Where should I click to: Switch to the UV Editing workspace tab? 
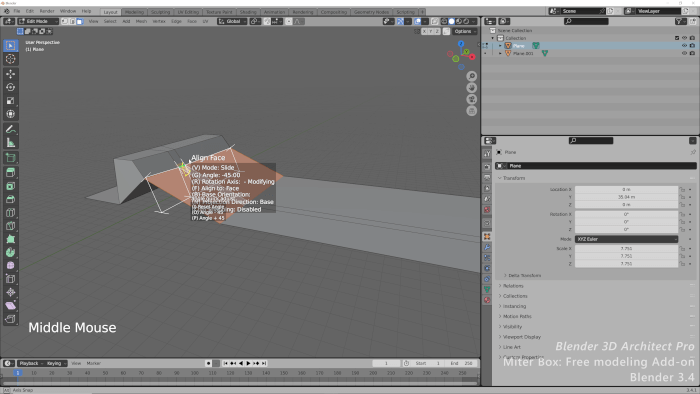(188, 12)
